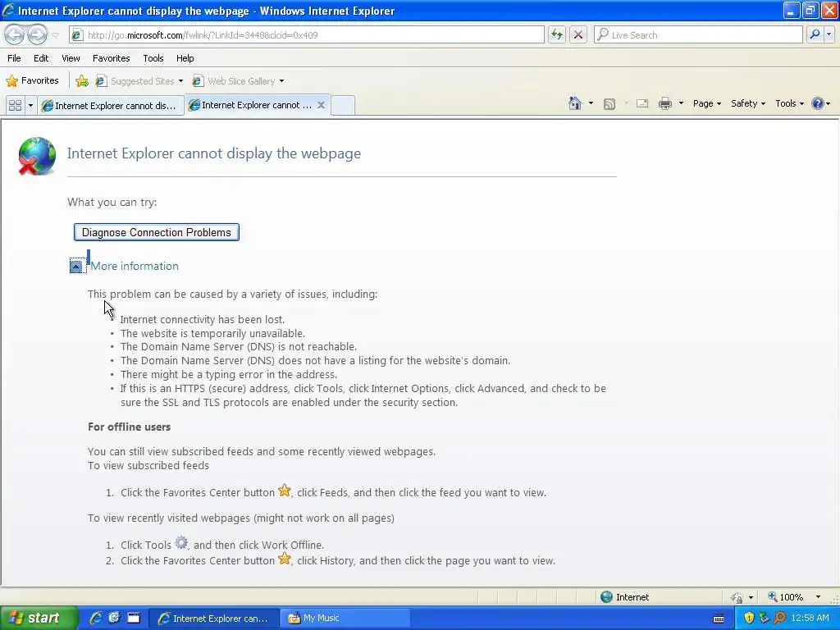Open the recent pages dropdown arrow
The height and width of the screenshot is (630, 840).
click(x=55, y=35)
